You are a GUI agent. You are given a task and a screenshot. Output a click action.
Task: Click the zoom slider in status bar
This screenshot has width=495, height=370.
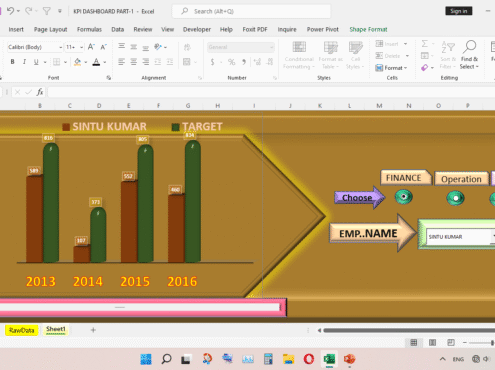point(480,343)
